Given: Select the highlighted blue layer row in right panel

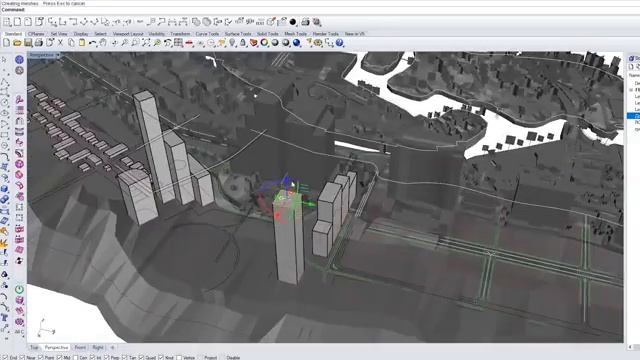Looking at the screenshot, I should 633,116.
